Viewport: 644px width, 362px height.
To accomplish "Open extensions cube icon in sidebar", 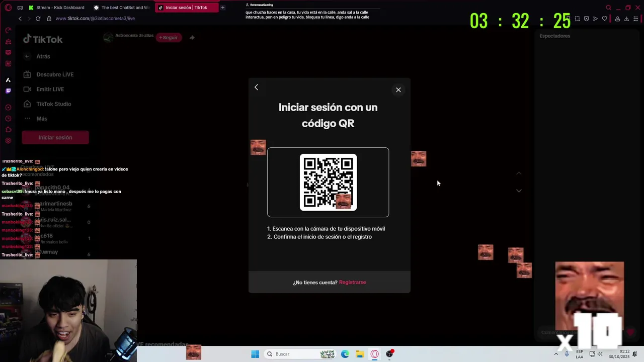I will click(8, 130).
